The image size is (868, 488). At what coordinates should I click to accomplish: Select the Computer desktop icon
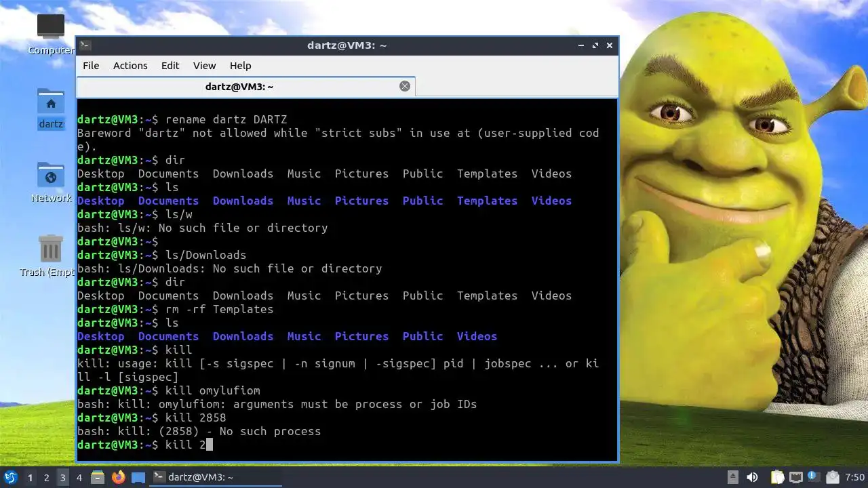tap(51, 34)
